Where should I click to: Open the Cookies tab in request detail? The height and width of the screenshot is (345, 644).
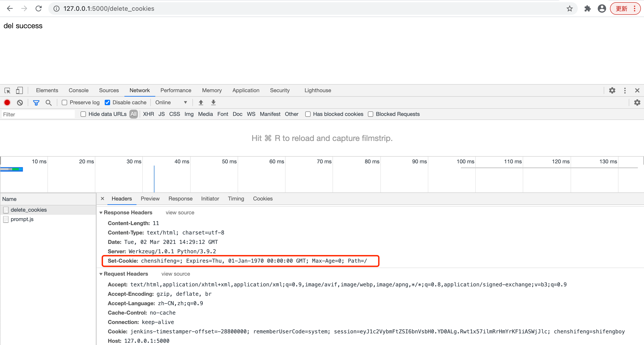263,198
